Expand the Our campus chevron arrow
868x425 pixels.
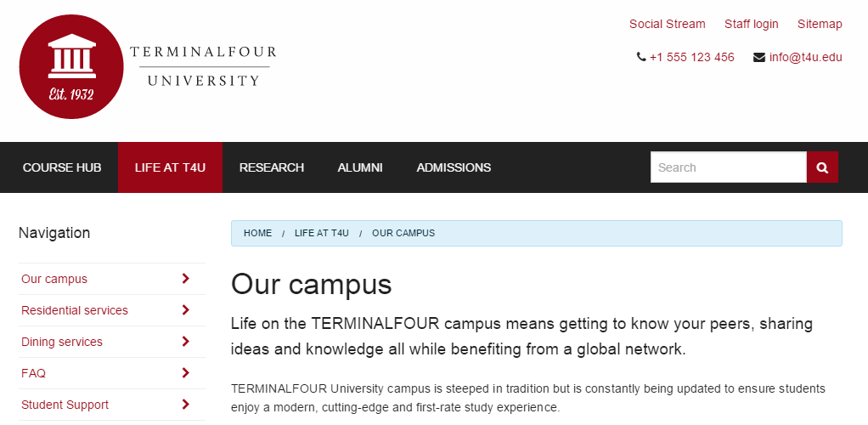pos(186,279)
